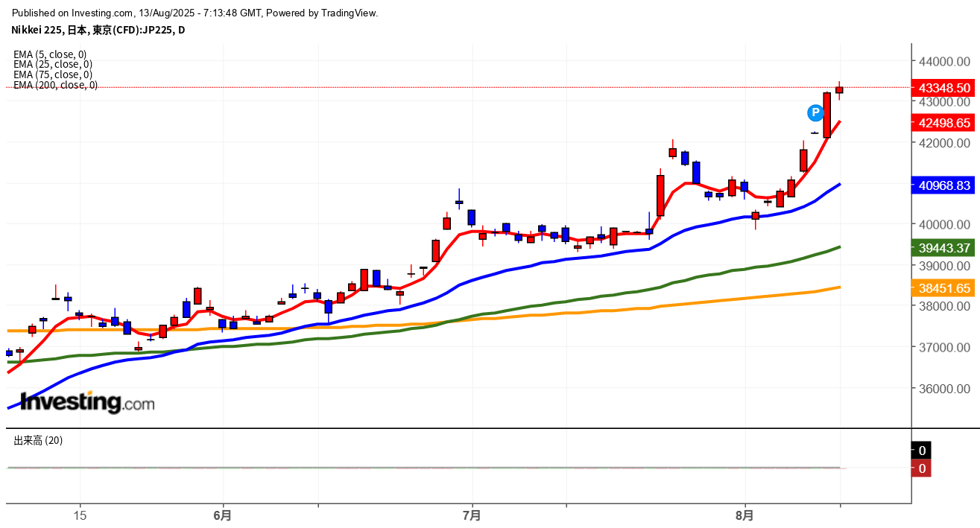Select the EMA (5, close, 0) legend
Viewport: 980px width, 528px height.
(50, 54)
